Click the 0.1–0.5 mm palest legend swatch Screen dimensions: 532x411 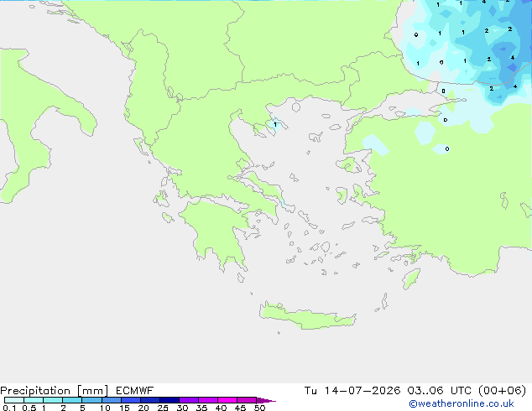tap(14, 400)
